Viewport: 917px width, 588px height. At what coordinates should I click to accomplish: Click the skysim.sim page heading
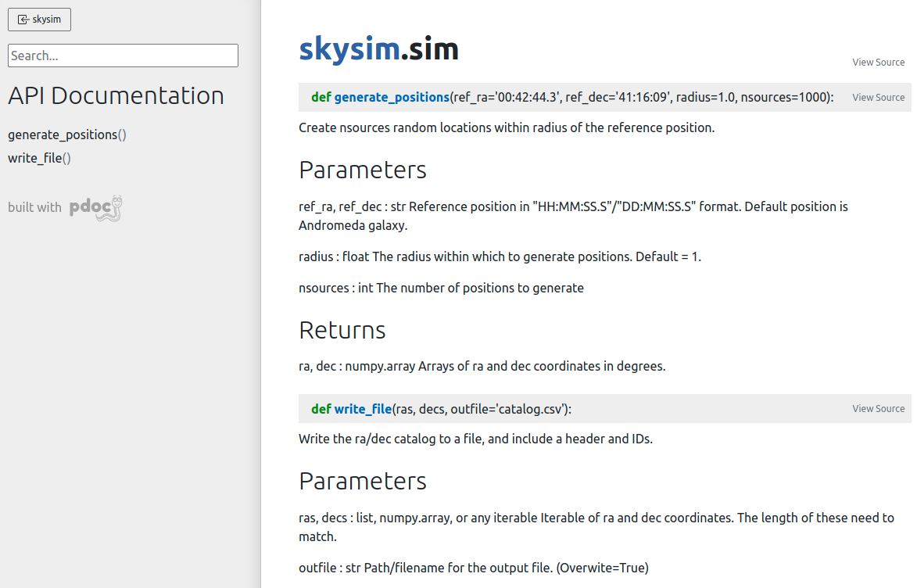[x=378, y=48]
